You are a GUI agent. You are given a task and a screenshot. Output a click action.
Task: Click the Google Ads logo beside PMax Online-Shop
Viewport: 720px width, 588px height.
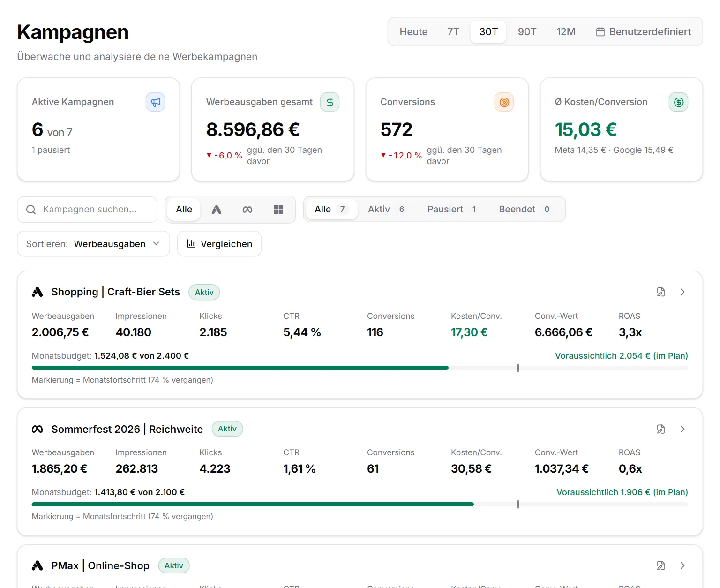[x=37, y=565]
